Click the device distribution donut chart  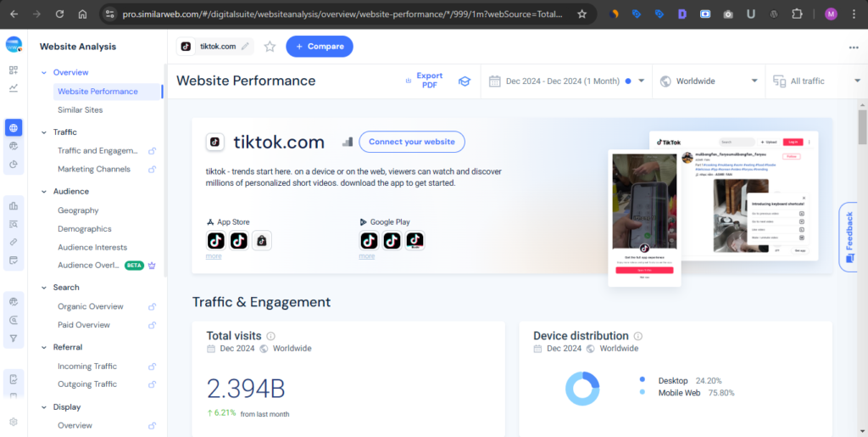tap(582, 389)
